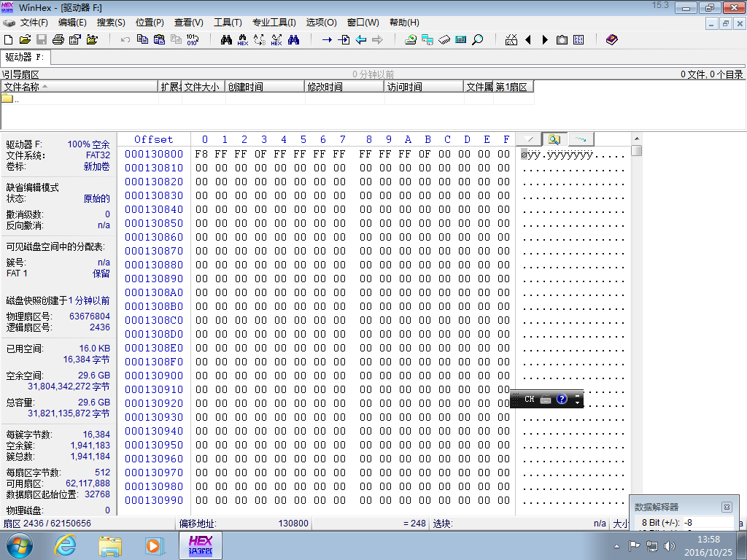Image resolution: width=747 pixels, height=560 pixels.
Task: Click the vertical scrollbar up arrow
Action: coord(636,139)
